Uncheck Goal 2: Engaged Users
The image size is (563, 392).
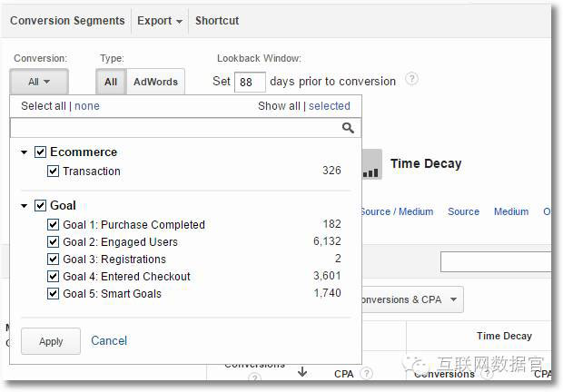(54, 241)
